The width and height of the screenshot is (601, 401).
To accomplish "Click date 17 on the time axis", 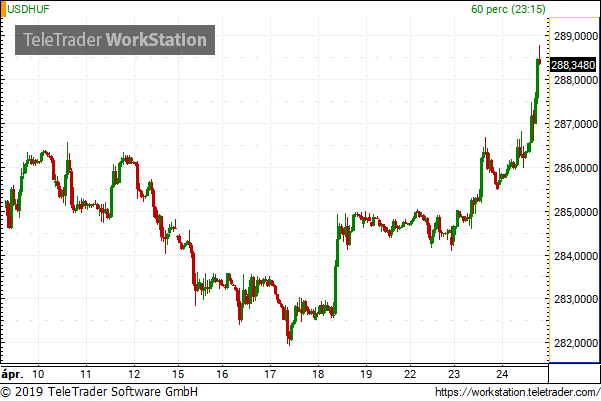I will 270,374.
